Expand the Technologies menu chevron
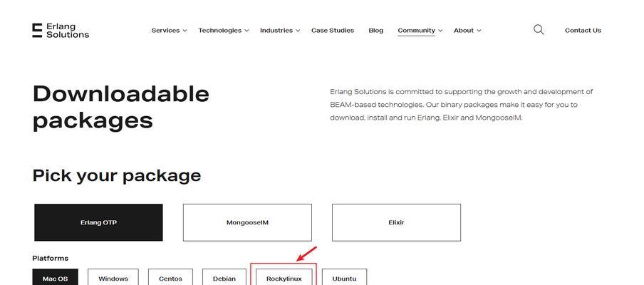 [x=246, y=31]
